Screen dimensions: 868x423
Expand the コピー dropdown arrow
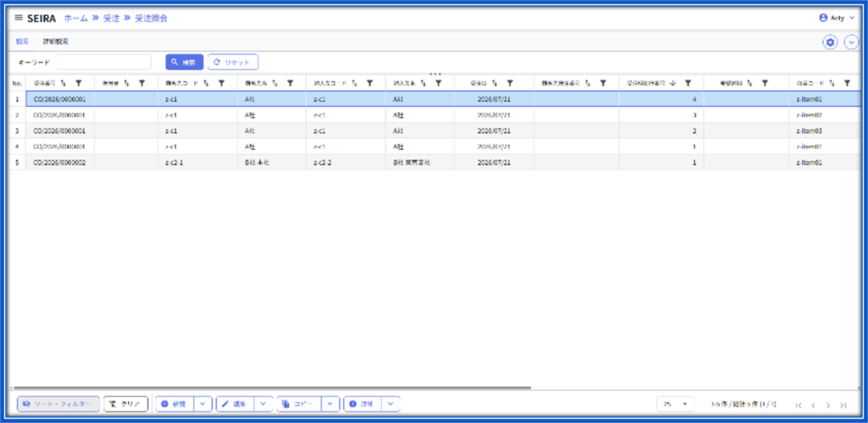331,404
